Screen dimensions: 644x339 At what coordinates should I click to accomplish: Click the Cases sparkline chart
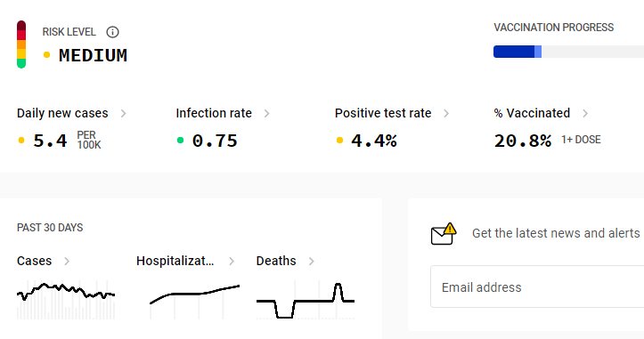tap(66, 300)
